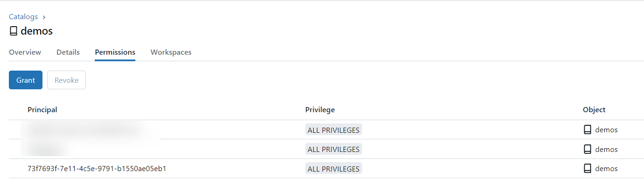This screenshot has width=644, height=187.
Task: Switch to the Overview tab
Action: (25, 52)
